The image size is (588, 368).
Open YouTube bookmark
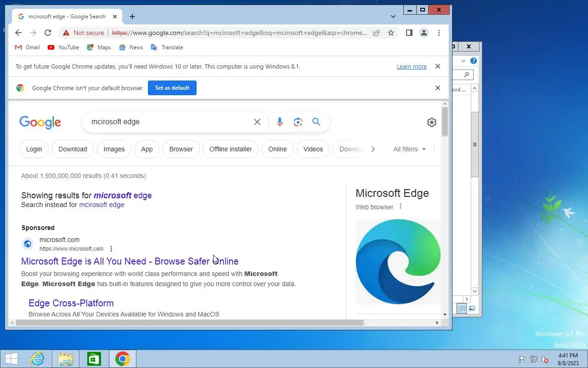(x=63, y=47)
